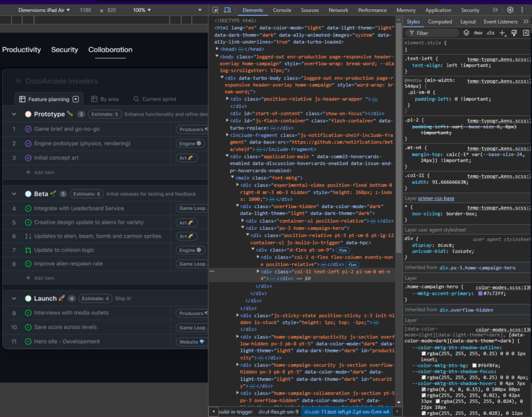The width and height of the screenshot is (532, 417).
Task: Open primer-css-base layer link
Action: [x=436, y=198]
